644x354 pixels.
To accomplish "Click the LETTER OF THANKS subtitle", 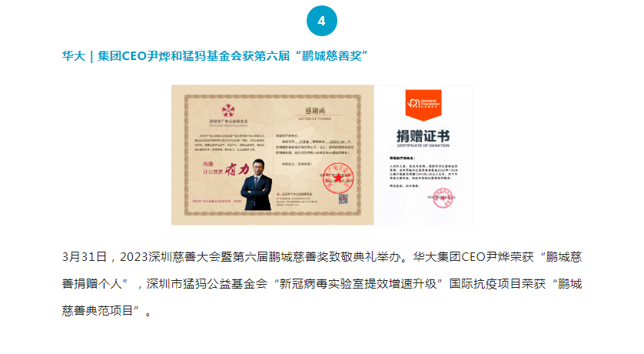I will click(x=315, y=119).
